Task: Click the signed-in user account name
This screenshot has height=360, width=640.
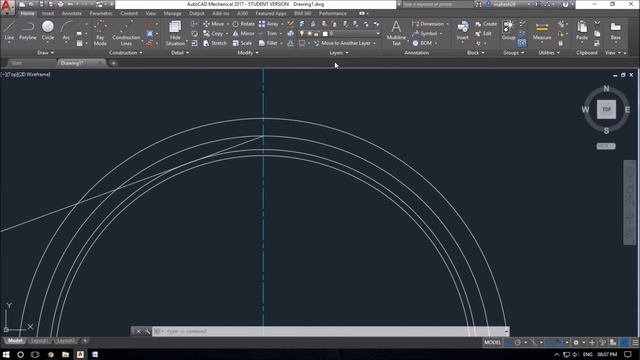Action: coord(505,4)
